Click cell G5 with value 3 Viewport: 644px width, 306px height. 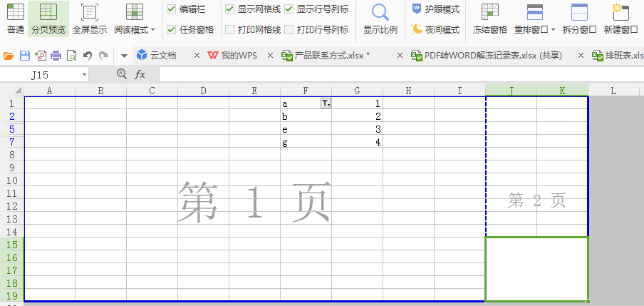(x=358, y=128)
